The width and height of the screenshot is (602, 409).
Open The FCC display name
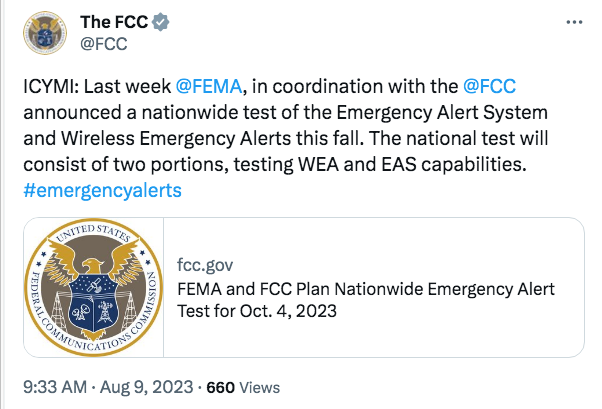click(114, 22)
